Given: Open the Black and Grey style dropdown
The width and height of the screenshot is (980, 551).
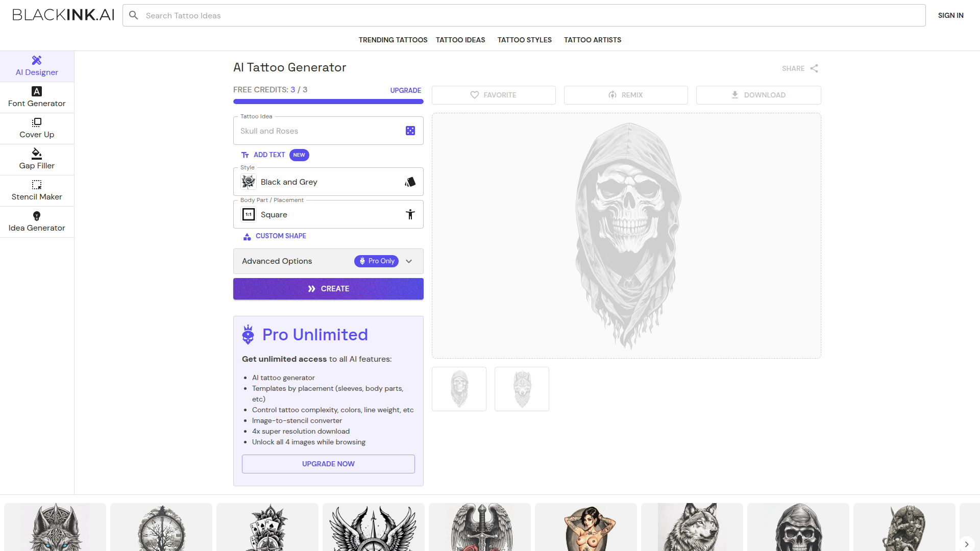Looking at the screenshot, I should click(328, 182).
